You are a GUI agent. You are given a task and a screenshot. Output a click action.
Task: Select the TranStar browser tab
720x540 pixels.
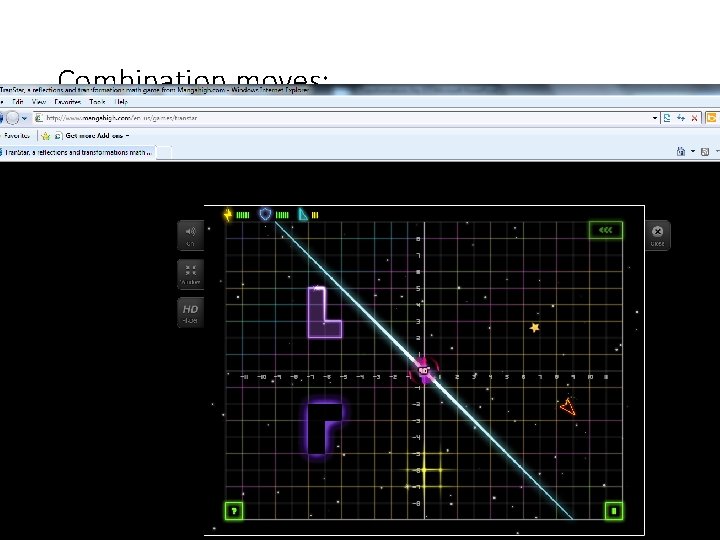tap(77, 152)
